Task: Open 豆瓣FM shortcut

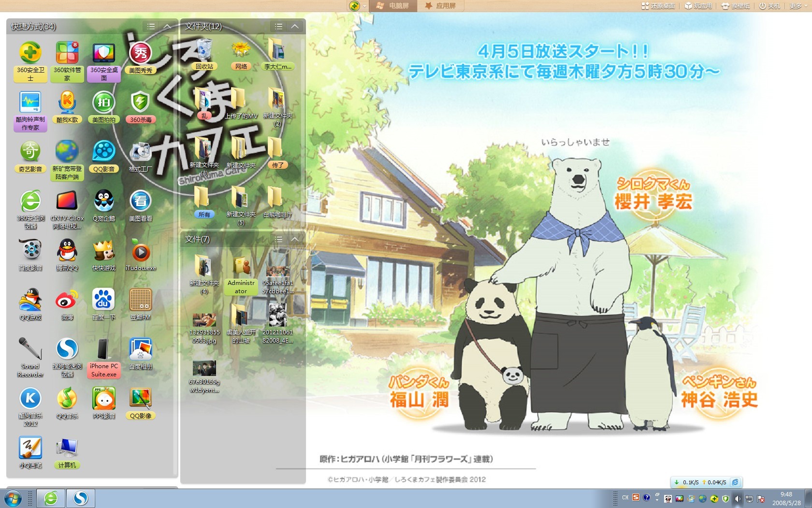Action: (x=141, y=304)
